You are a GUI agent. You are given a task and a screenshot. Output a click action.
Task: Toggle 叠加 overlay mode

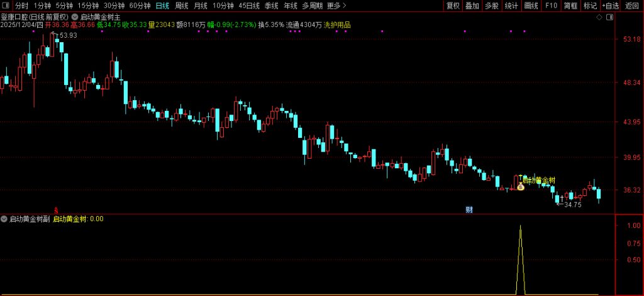click(472, 6)
